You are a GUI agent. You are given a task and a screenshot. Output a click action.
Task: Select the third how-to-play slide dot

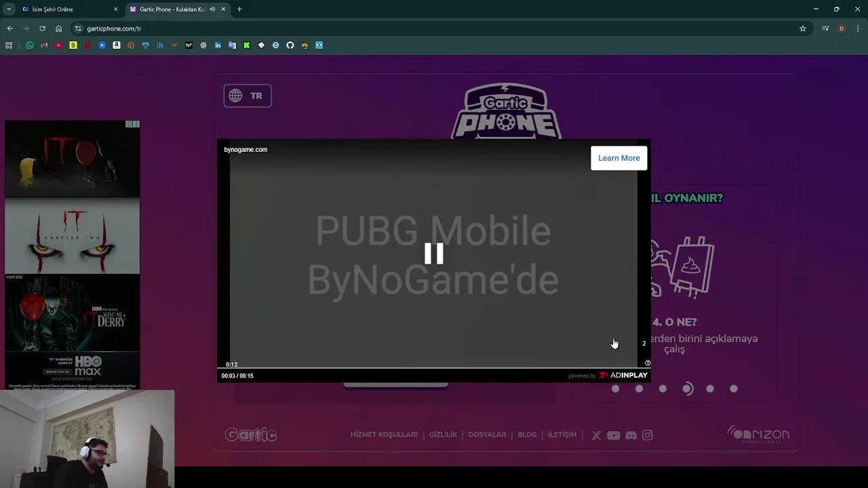point(663,389)
